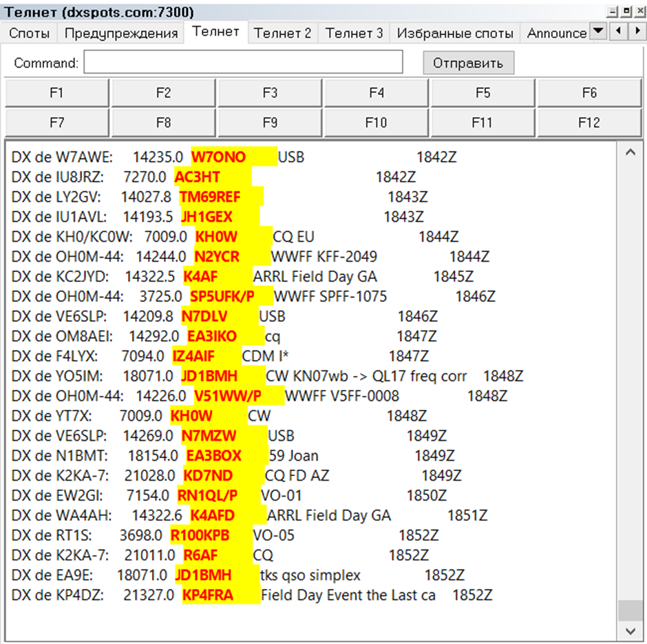Click the F3 macro button
This screenshot has height=644, width=647.
click(x=270, y=93)
